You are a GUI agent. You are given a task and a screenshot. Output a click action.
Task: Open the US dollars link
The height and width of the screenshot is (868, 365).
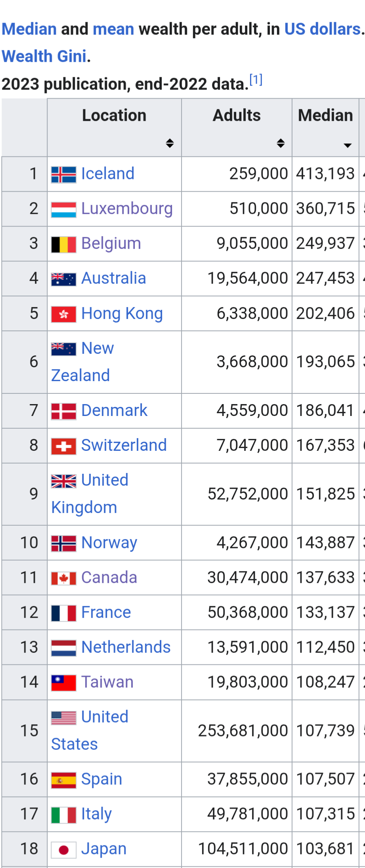322,29
